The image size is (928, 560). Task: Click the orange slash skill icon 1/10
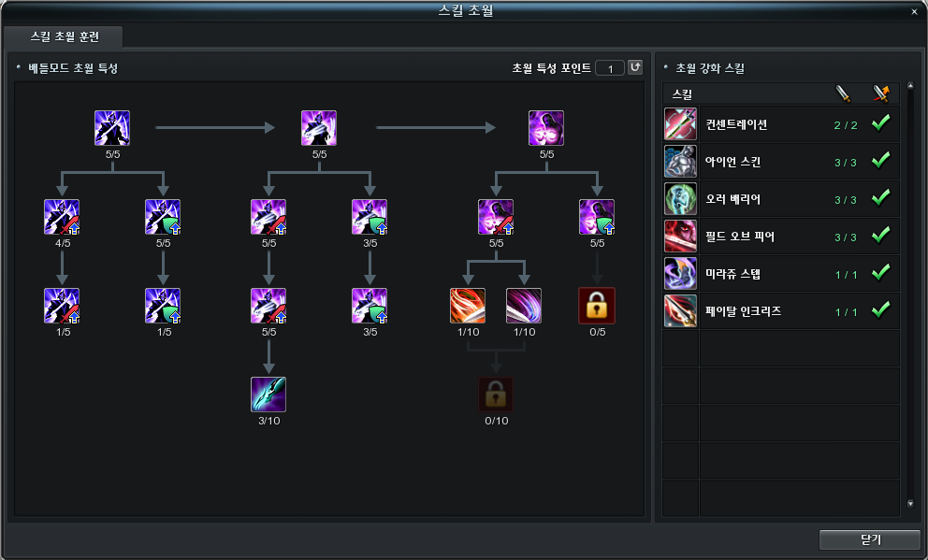(468, 306)
